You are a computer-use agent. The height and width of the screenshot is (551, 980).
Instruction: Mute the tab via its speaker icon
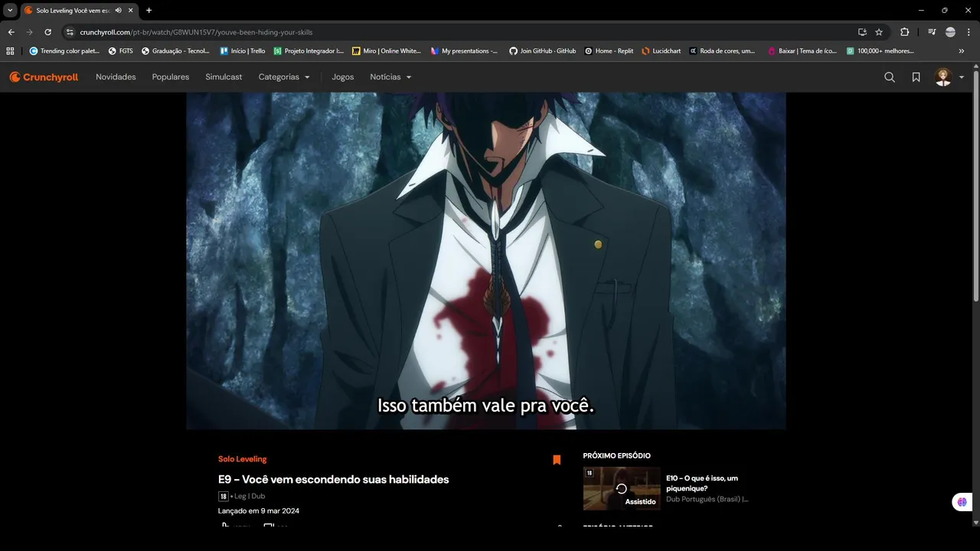tap(119, 11)
